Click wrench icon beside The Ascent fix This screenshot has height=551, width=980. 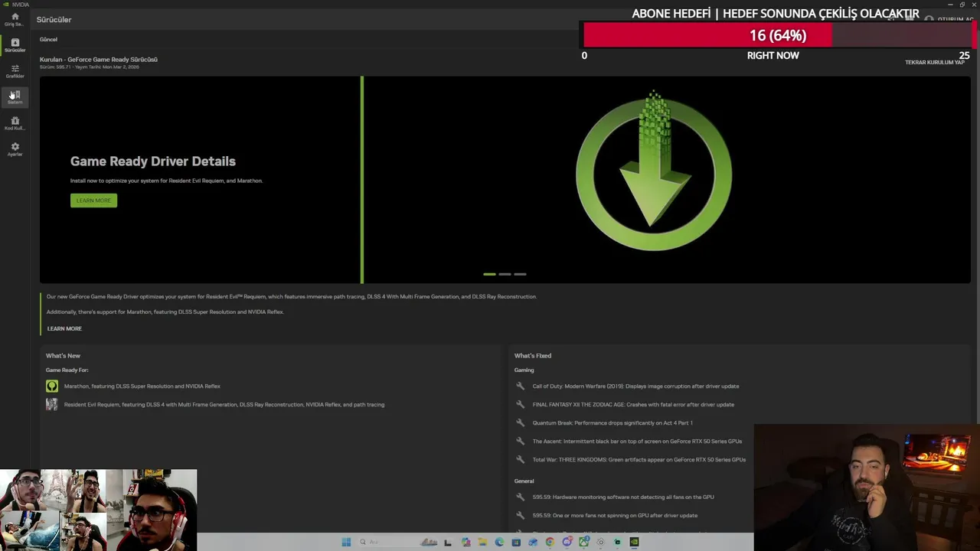pyautogui.click(x=521, y=442)
